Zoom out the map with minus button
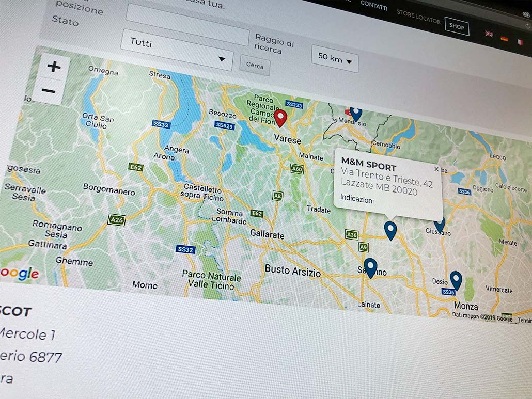 pyautogui.click(x=49, y=91)
